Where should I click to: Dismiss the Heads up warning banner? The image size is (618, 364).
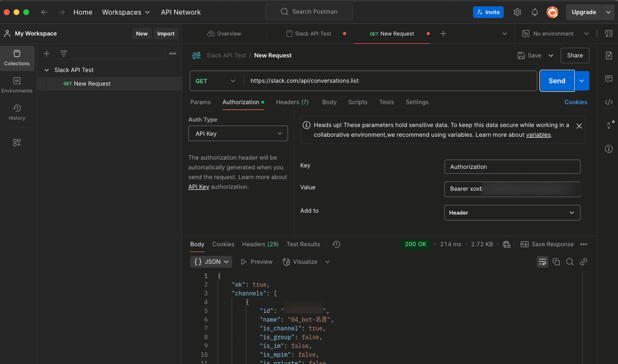(579, 126)
